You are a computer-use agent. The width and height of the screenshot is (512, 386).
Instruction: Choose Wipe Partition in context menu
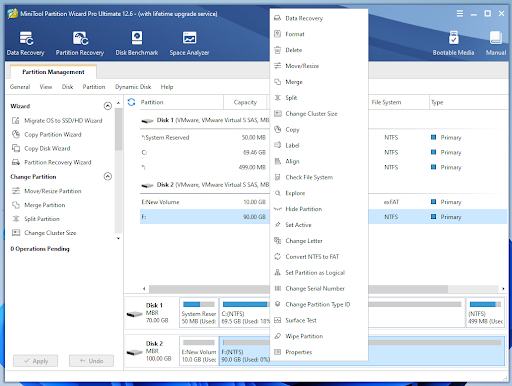coord(319,336)
